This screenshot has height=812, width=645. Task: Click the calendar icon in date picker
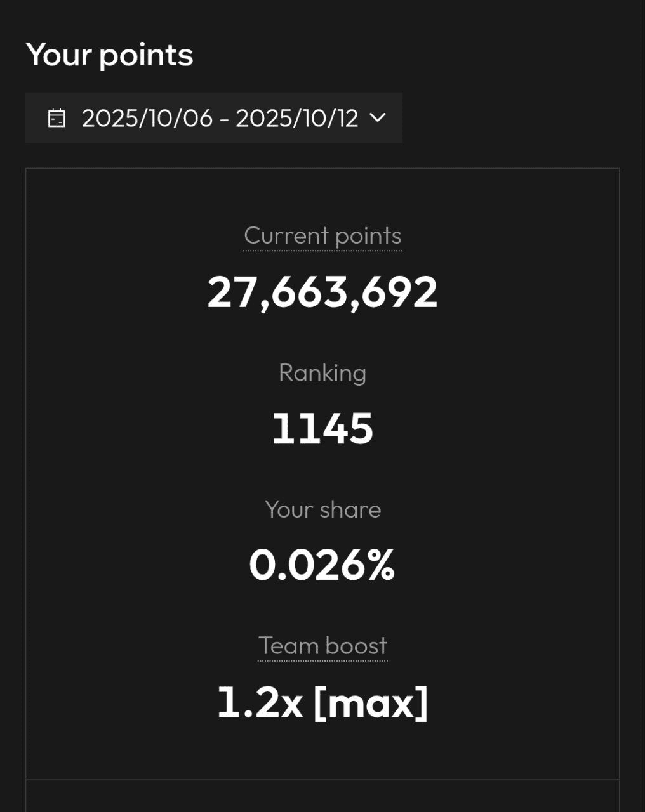[x=57, y=118]
